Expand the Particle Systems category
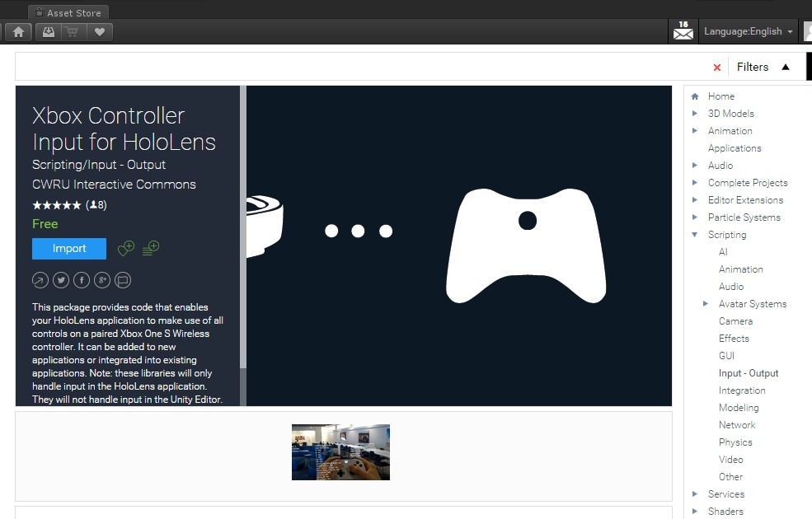The width and height of the screenshot is (812, 519). (695, 217)
